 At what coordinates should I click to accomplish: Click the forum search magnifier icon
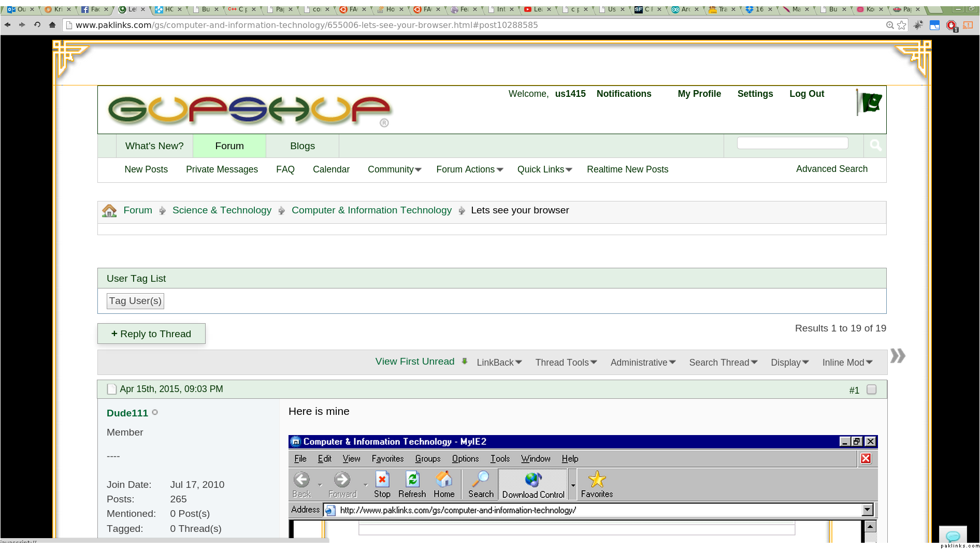tap(875, 146)
